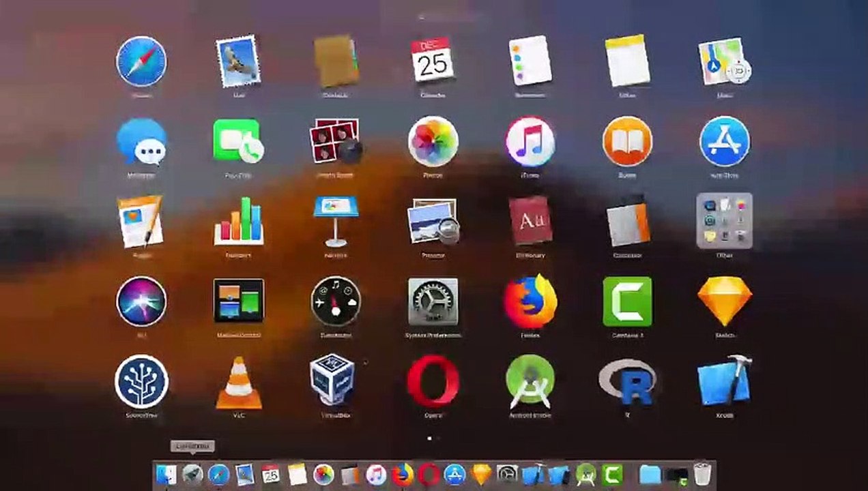Launch Photos from the Launchpad grid
The height and width of the screenshot is (491, 868).
[433, 141]
